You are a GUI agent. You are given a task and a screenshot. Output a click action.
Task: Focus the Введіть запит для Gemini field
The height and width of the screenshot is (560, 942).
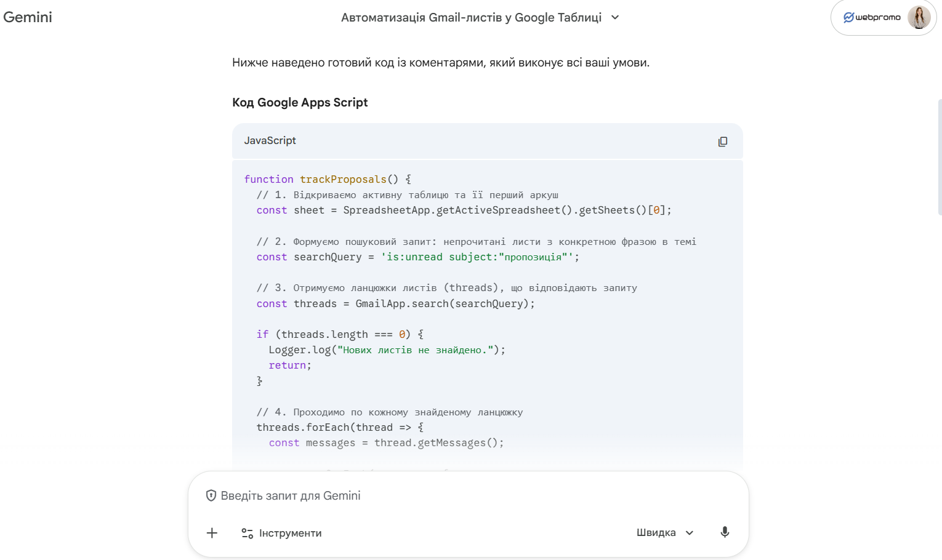(431, 496)
